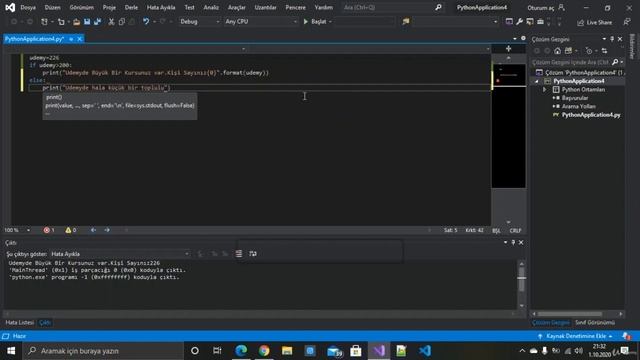Open the Görünüm menu
The width and height of the screenshot is (640, 360).
click(x=82, y=7)
